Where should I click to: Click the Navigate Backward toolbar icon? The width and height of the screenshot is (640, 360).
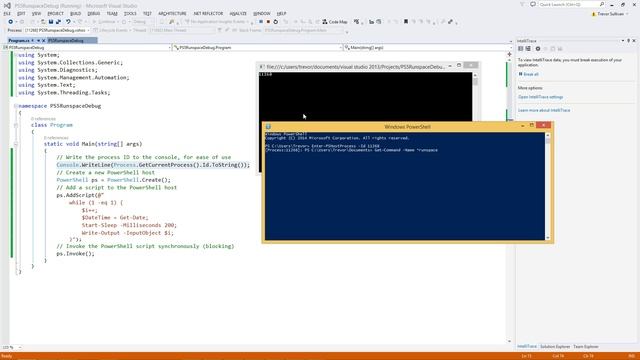(x=11, y=22)
